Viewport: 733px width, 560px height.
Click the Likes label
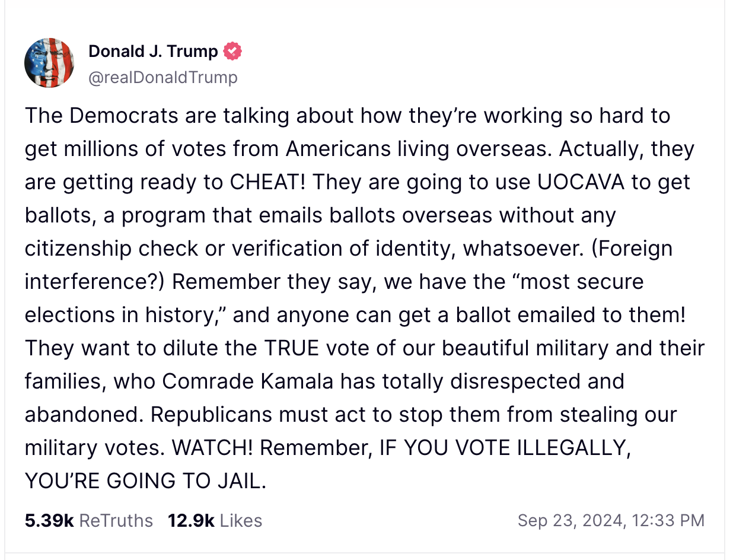(241, 520)
